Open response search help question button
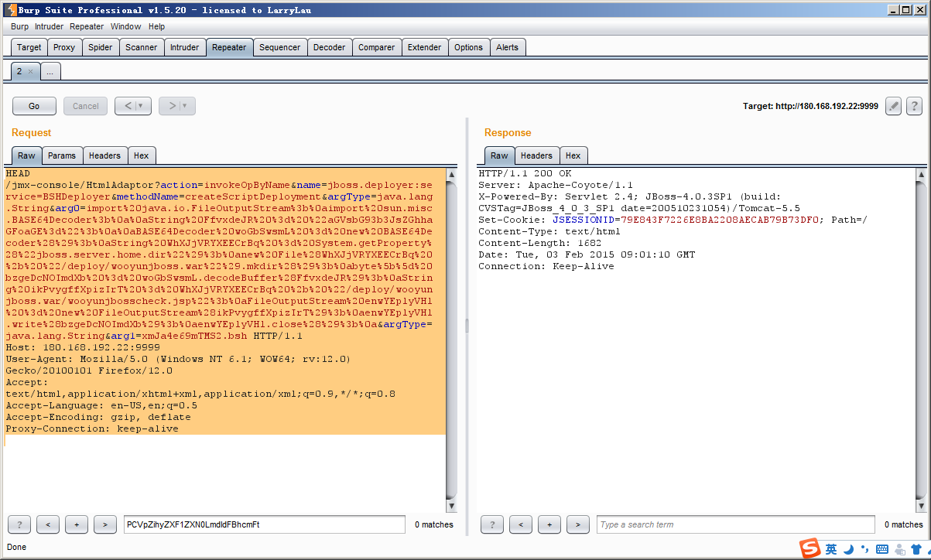This screenshot has width=931, height=560. 492,524
